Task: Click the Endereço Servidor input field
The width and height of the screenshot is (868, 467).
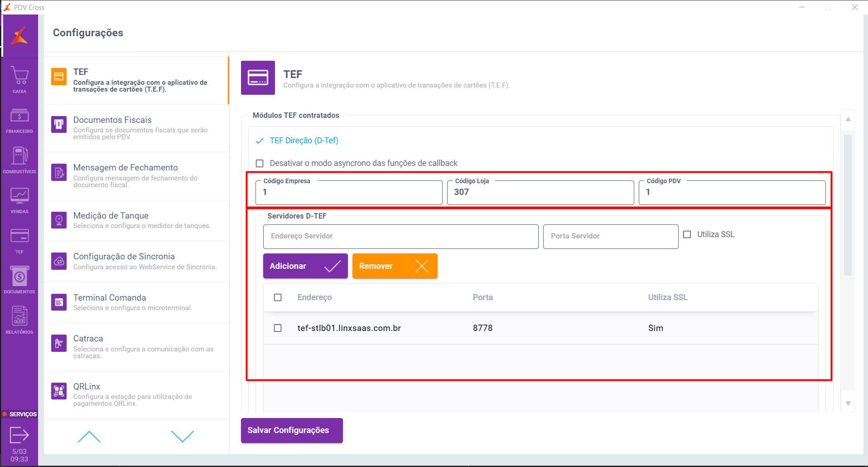Action: coord(401,237)
